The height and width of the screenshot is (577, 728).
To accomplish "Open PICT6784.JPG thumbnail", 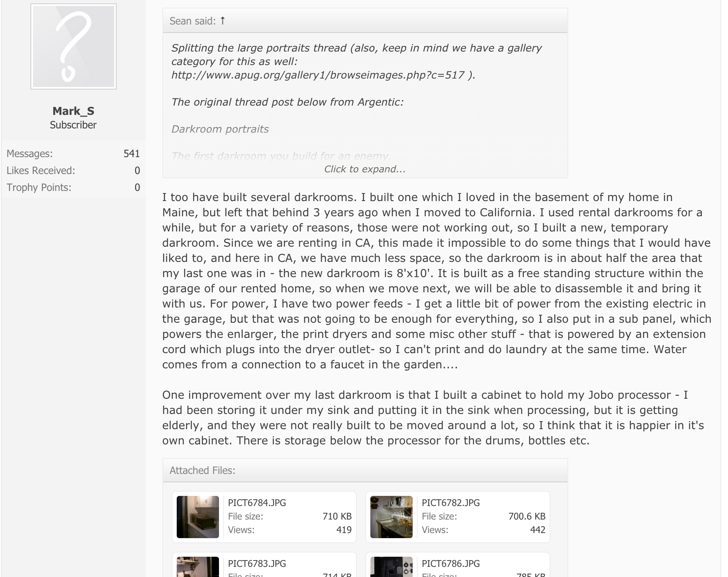I will pos(198,517).
